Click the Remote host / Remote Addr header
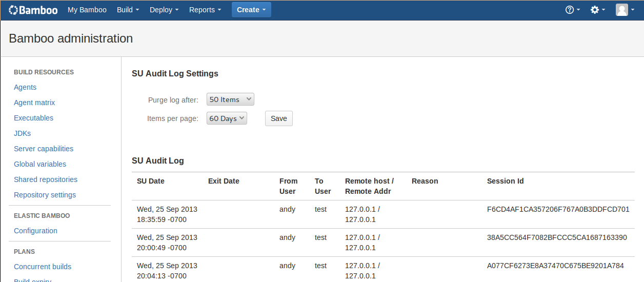This screenshot has height=282, width=644. tap(369, 186)
